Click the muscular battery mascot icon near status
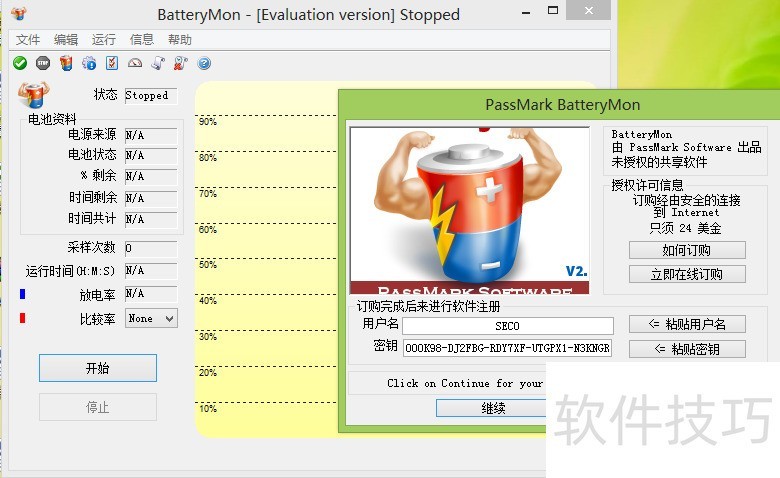Viewport: 780px width, 478px height. (33, 95)
